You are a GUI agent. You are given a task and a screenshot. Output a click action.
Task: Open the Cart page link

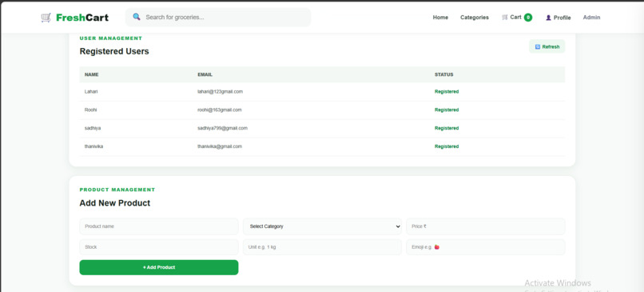click(x=516, y=18)
